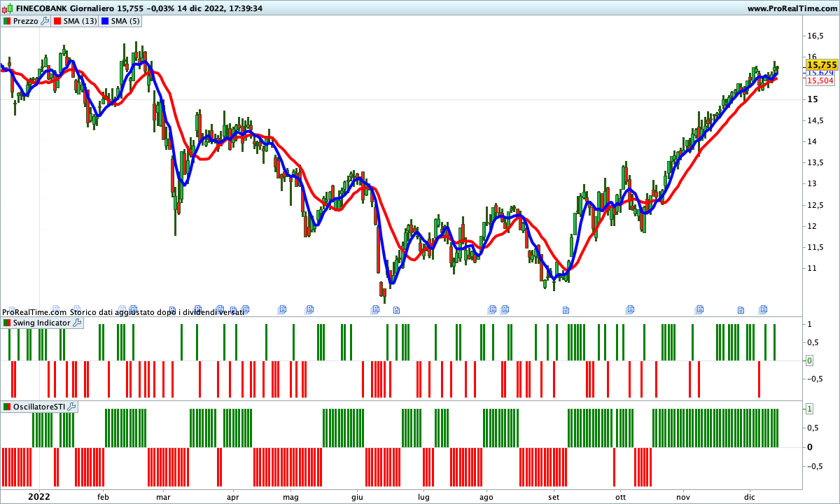This screenshot has height=504, width=840.
Task: Select the Swing Indicator panel label
Action: 42,323
